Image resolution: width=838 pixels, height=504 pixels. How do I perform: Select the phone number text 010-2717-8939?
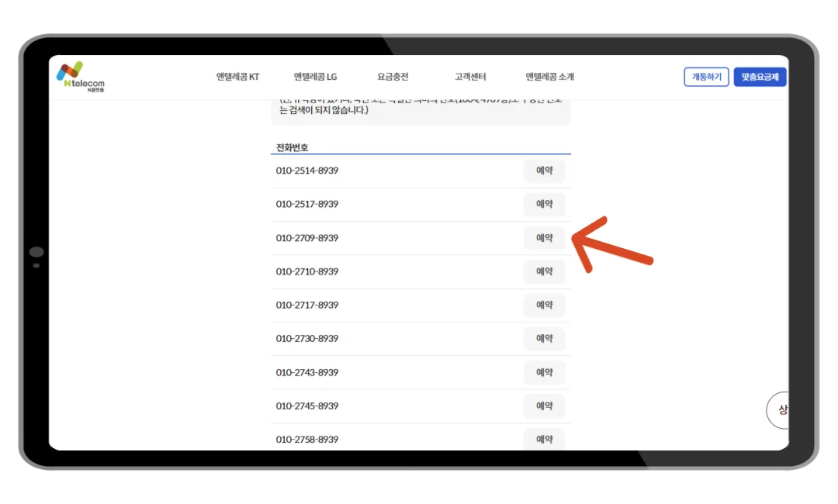(307, 306)
